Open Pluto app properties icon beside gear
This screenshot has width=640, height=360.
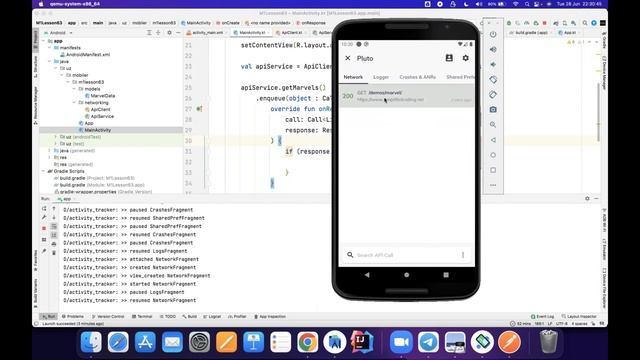point(449,58)
